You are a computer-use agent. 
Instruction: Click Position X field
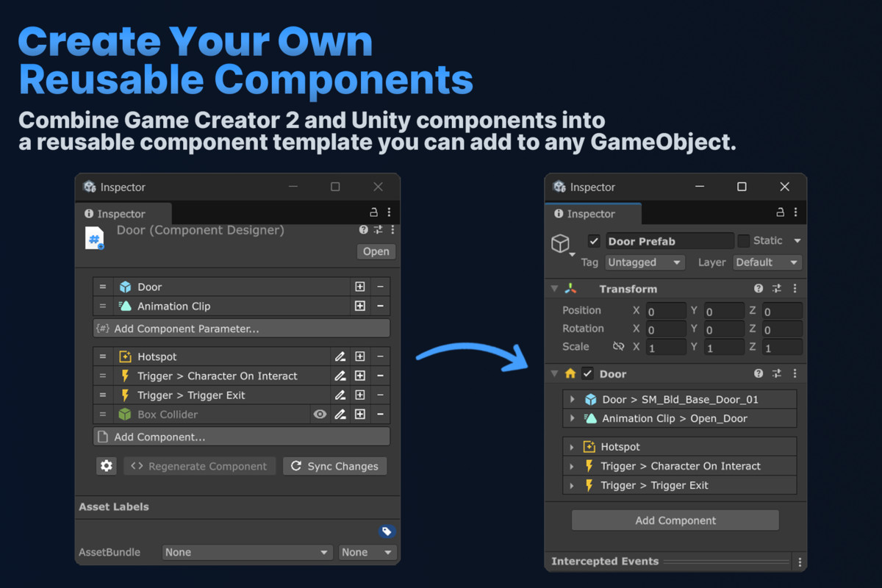[666, 311]
